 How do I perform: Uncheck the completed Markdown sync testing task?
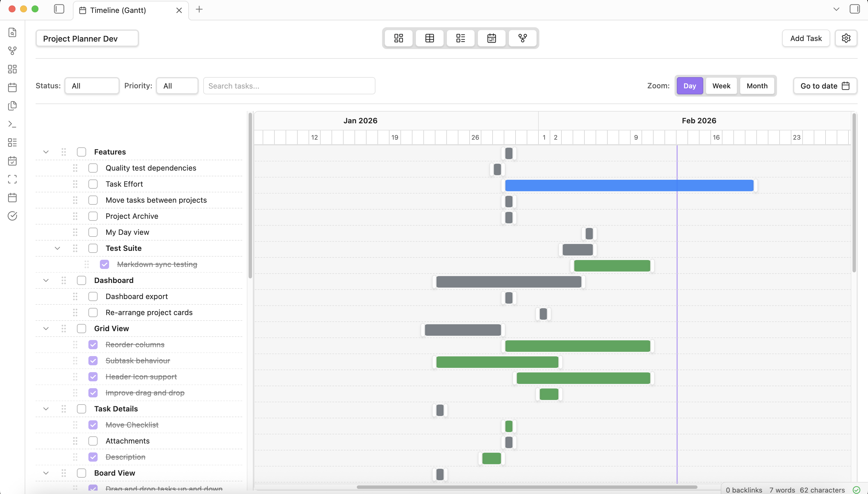[x=104, y=264]
